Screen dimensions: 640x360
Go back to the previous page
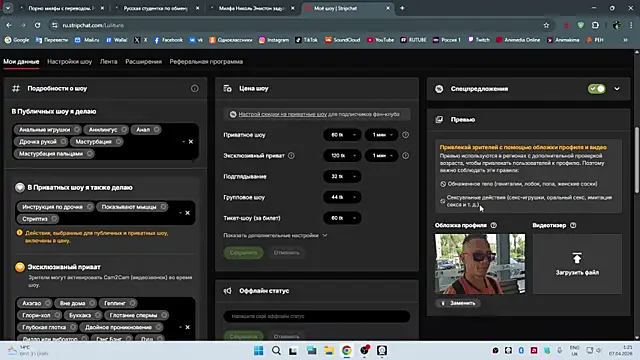(9, 25)
